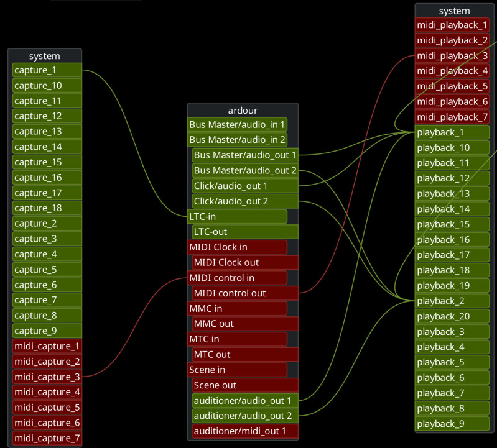Screen dimensions: 497x448
Task: Select the left system node title
Action: click(45, 56)
